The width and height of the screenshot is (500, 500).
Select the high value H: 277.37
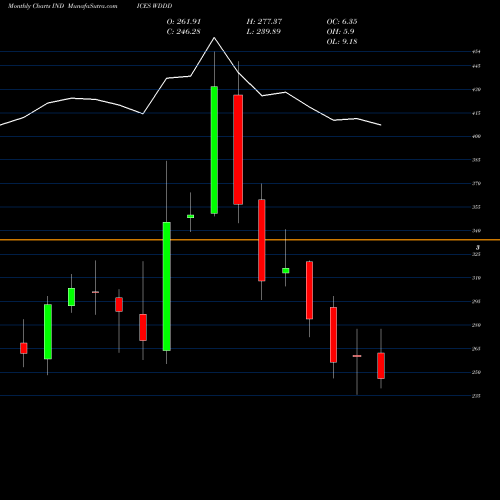pyautogui.click(x=264, y=22)
